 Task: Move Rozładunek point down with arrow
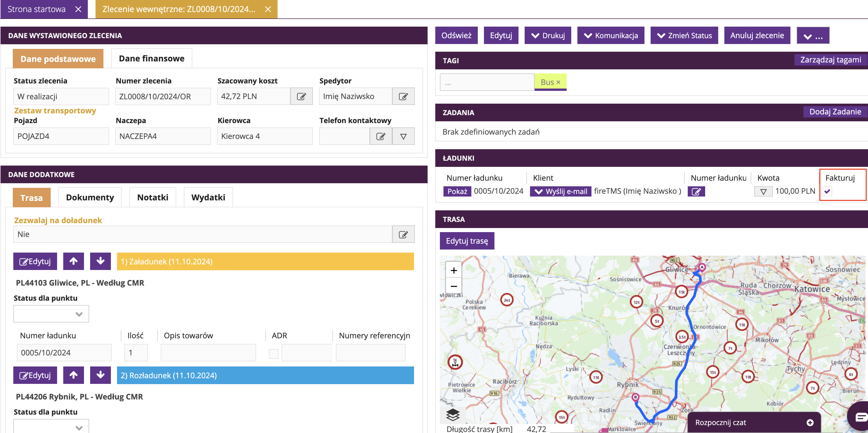(x=100, y=375)
